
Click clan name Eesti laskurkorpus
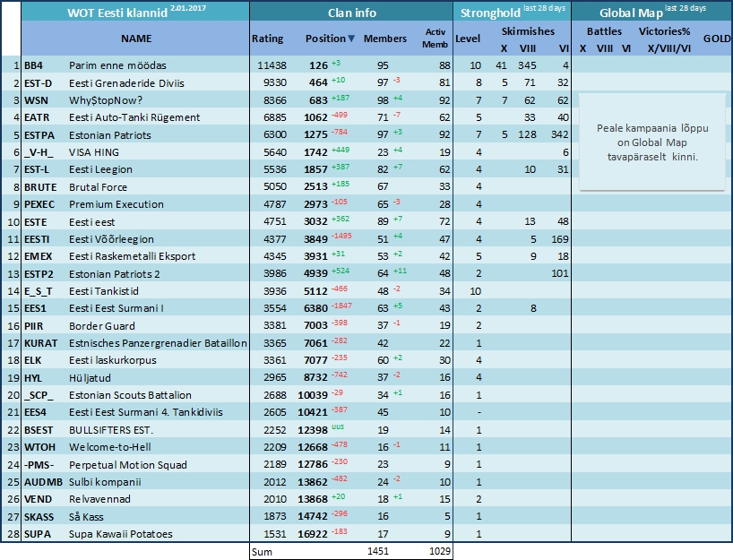pyautogui.click(x=113, y=360)
